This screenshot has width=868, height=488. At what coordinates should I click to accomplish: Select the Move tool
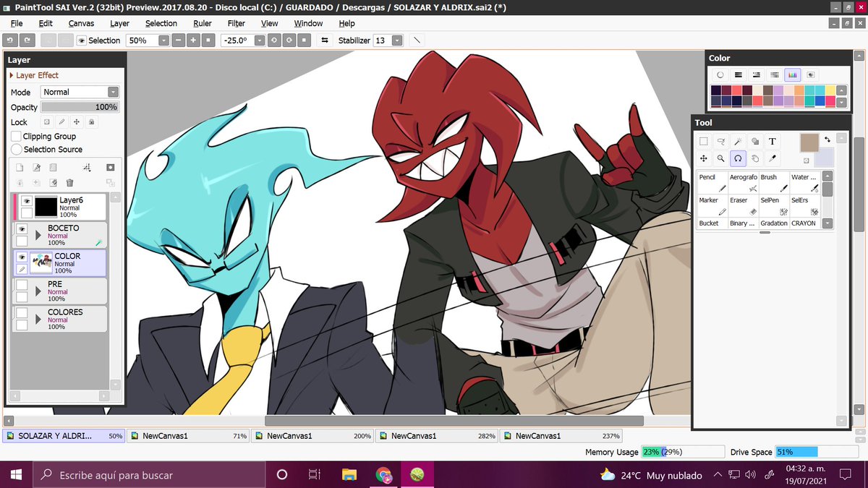point(703,158)
